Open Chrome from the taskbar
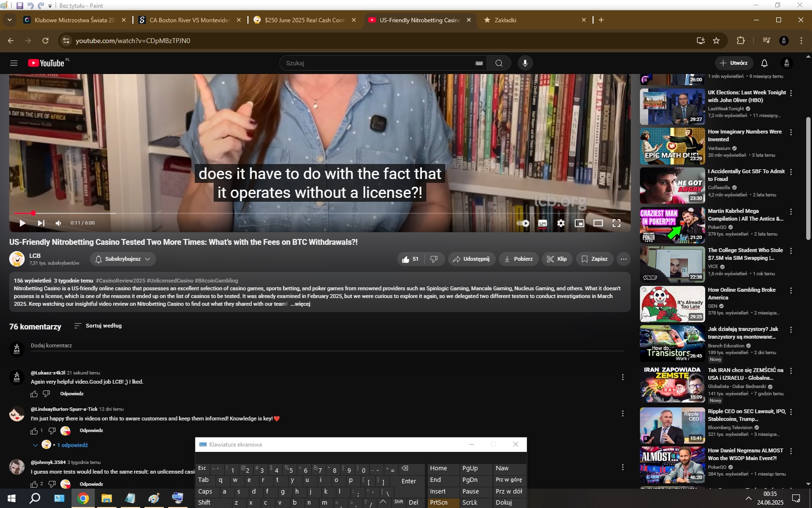 pyautogui.click(x=83, y=498)
